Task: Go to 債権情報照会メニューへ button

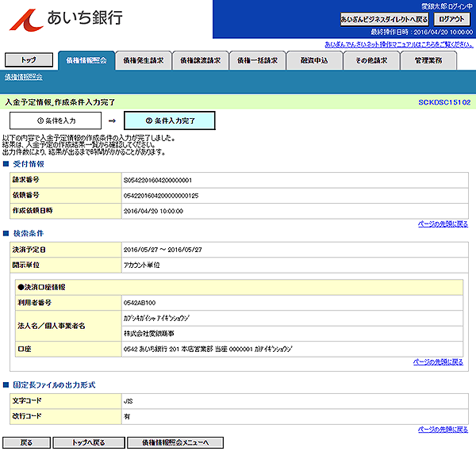Action: (x=175, y=442)
